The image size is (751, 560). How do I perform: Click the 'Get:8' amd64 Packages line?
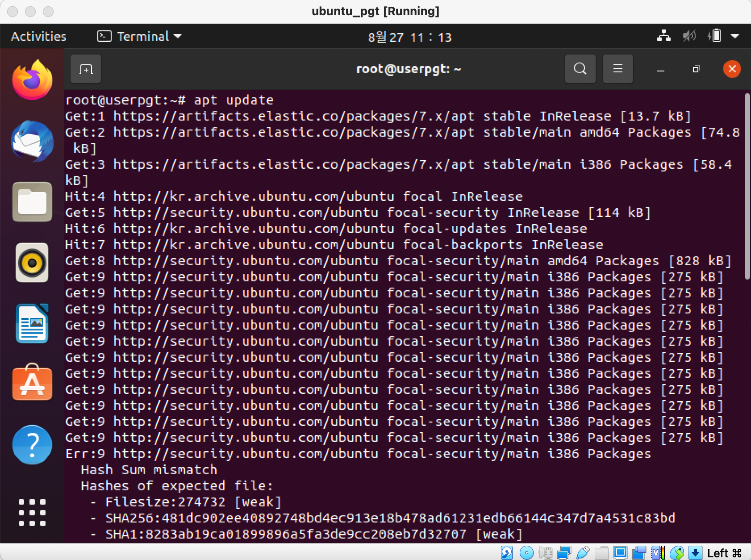point(398,261)
